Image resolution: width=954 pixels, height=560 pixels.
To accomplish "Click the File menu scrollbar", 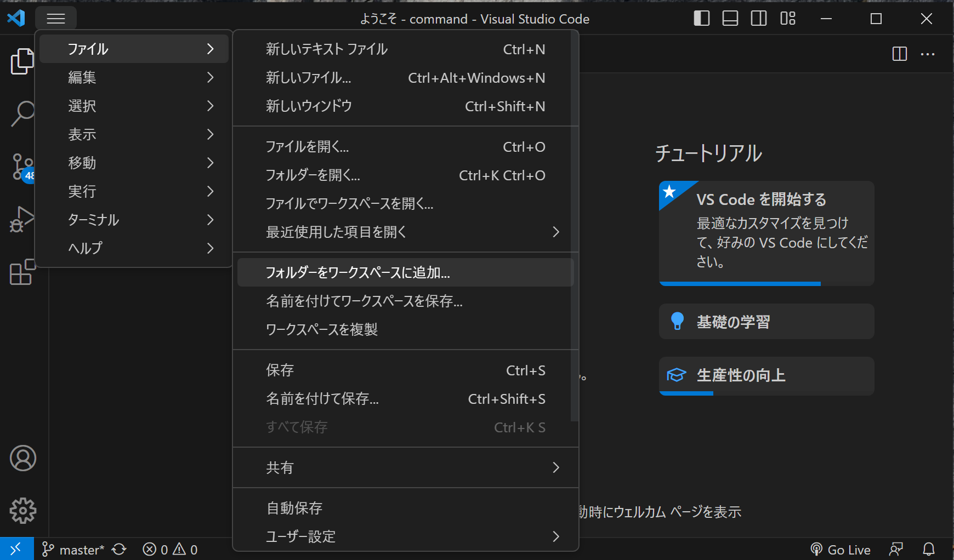I will pos(575,226).
